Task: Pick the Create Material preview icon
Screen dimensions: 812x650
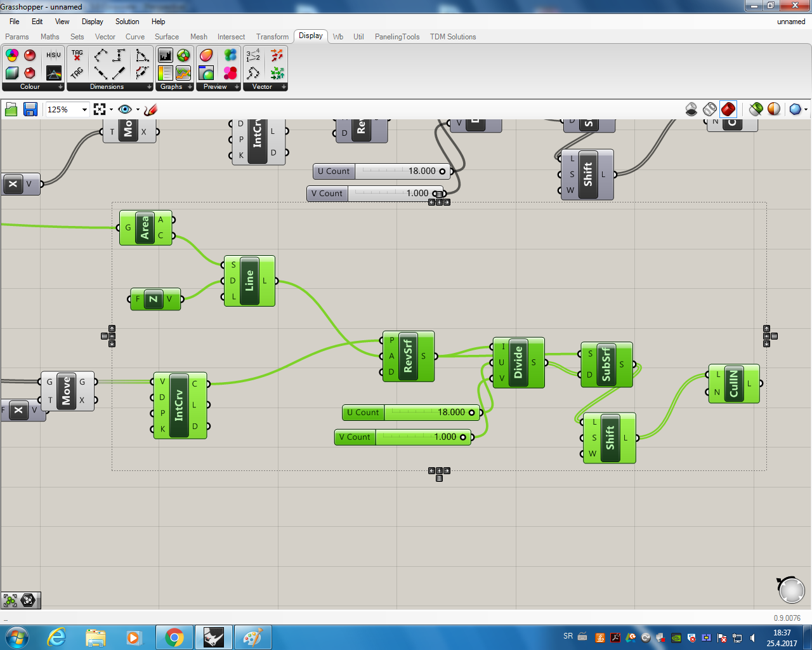Action: click(206, 73)
